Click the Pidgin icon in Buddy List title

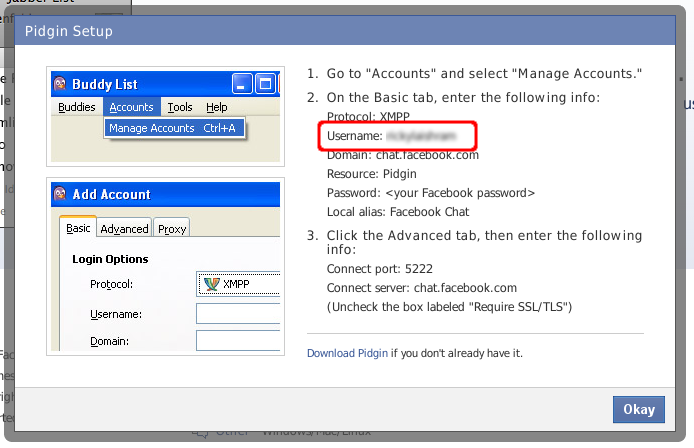pos(61,84)
